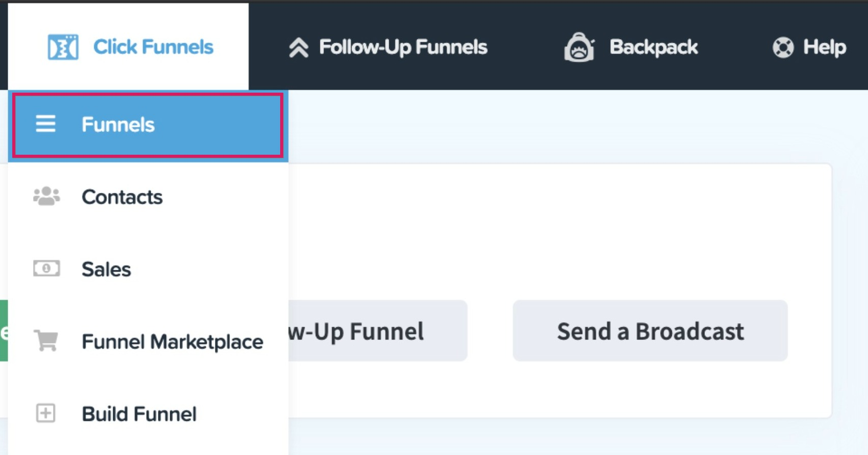Select Funnels from the navigation menu
The height and width of the screenshot is (455, 868).
click(x=118, y=124)
